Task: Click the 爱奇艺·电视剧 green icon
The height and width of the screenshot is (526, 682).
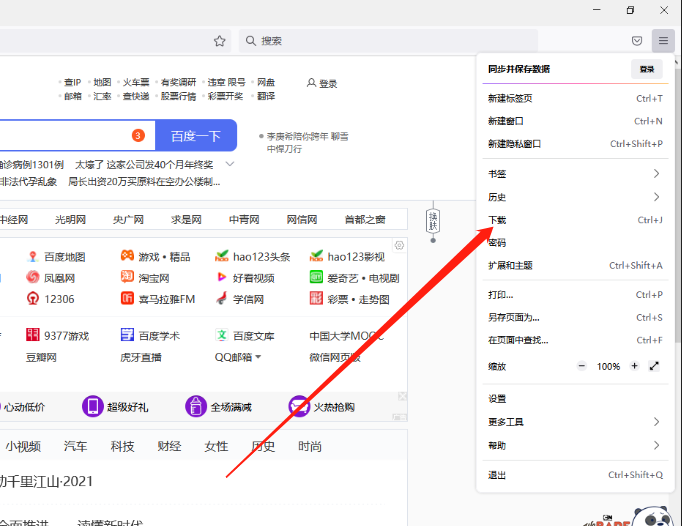Action: (316, 277)
